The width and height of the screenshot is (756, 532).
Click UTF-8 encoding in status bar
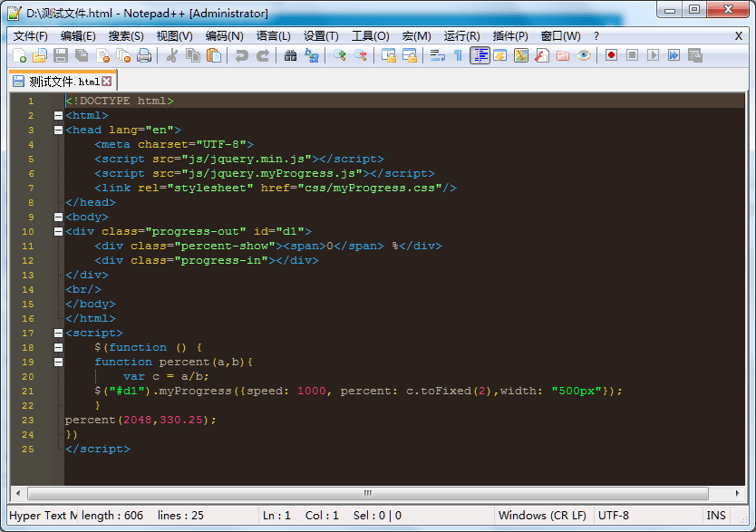click(x=614, y=516)
